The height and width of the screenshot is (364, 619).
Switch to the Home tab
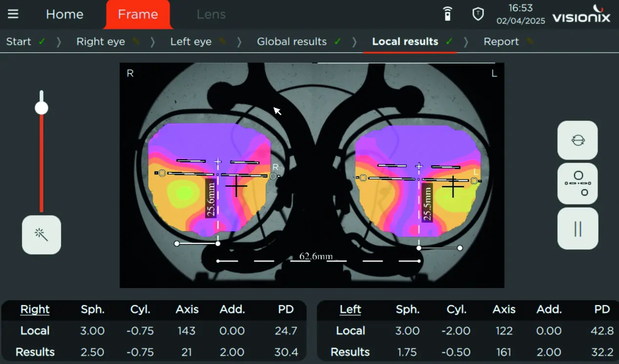[64, 14]
